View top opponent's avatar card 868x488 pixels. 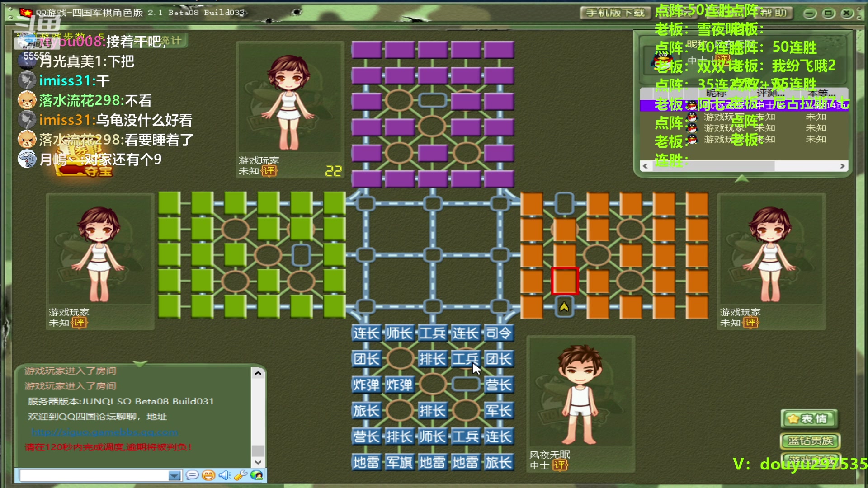pyautogui.click(x=290, y=110)
